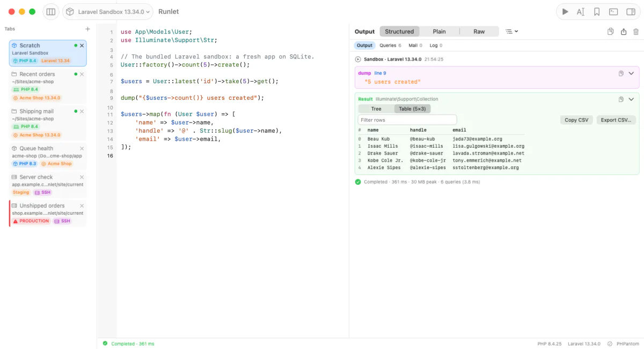Open the bookmark snippets icon

597,11
